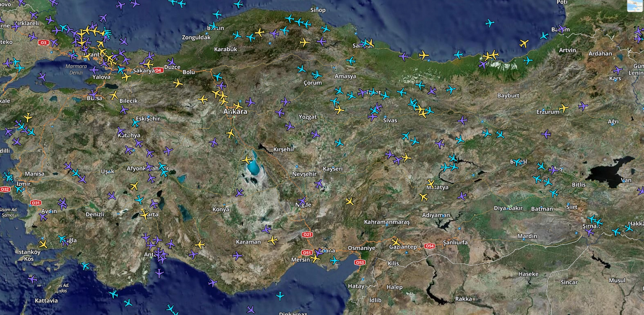Select purple aircraft on Muş label

point(554,169)
